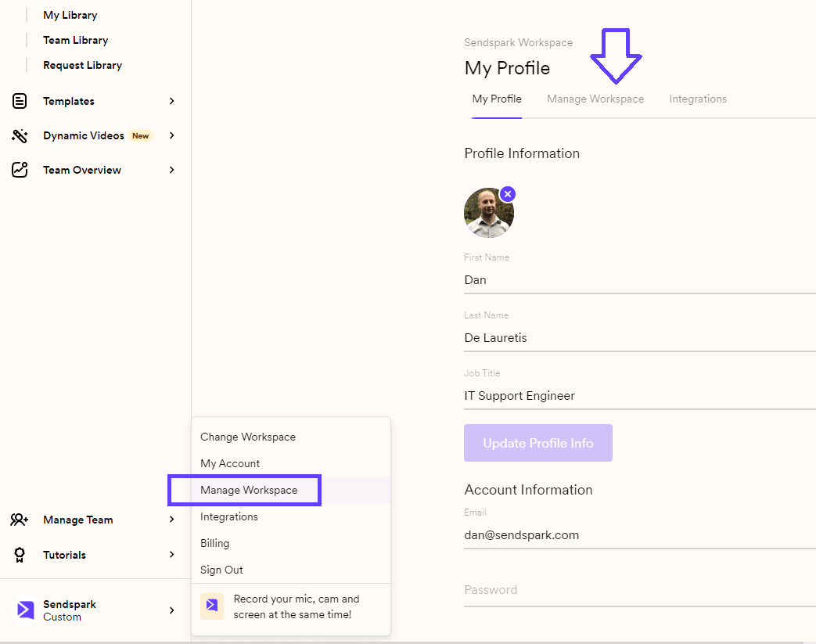The width and height of the screenshot is (816, 644).
Task: Expand the Dynamic Videos chevron
Action: [x=172, y=135]
